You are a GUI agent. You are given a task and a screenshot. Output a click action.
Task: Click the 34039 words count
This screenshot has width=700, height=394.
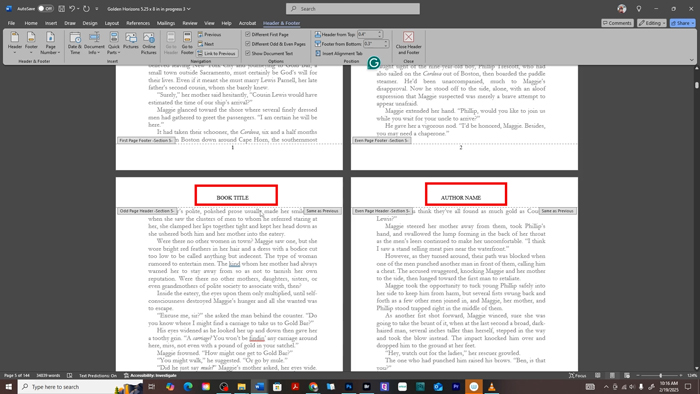pyautogui.click(x=48, y=375)
